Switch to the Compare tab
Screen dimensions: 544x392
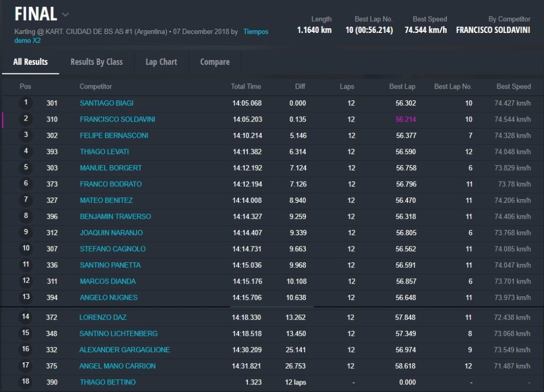pos(215,62)
